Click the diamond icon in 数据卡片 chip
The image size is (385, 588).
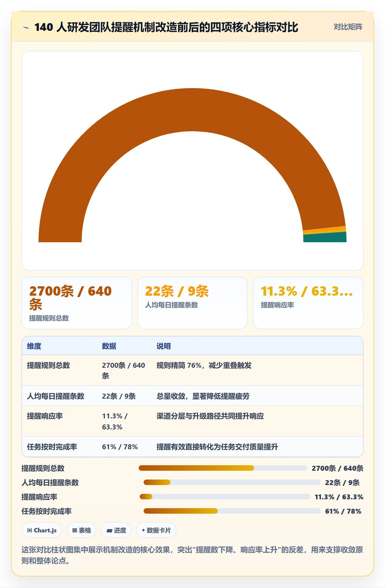[x=143, y=530]
